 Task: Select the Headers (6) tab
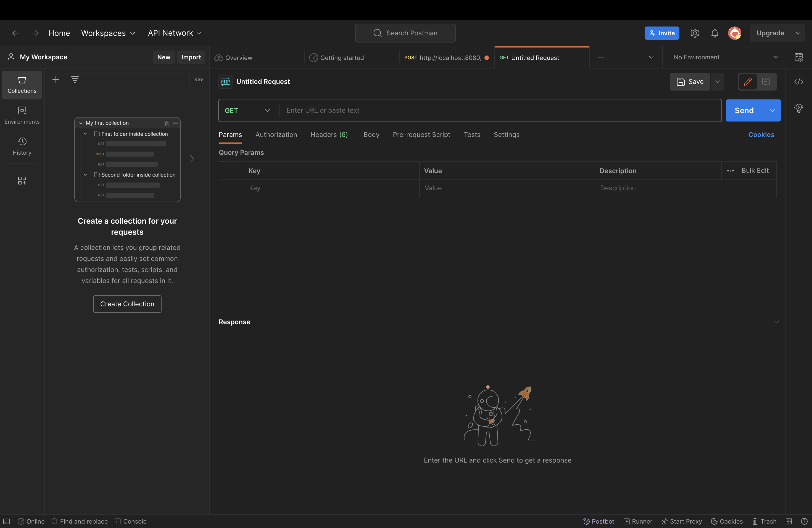329,135
